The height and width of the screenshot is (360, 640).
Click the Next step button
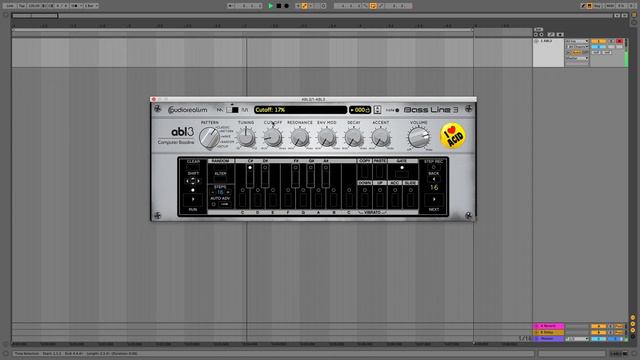433,200
